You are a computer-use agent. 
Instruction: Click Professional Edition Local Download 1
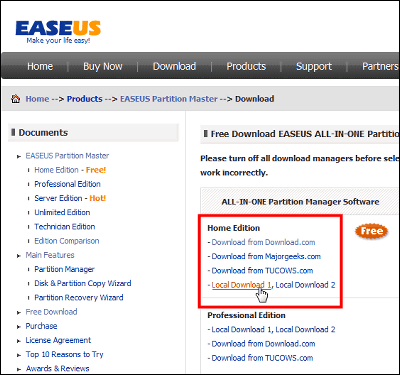coord(241,330)
